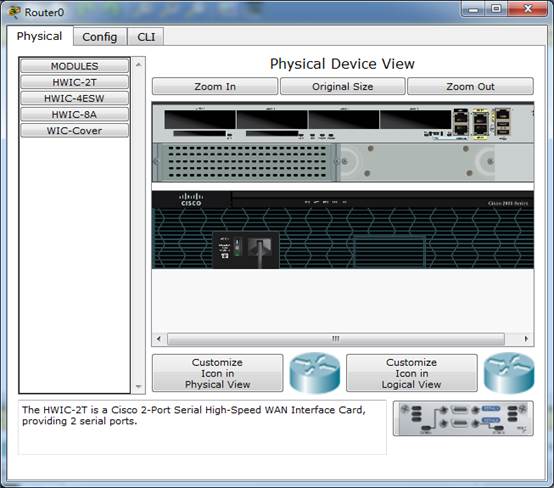Image resolution: width=554 pixels, height=488 pixels.
Task: Flip the router power switch
Action: pos(237,248)
